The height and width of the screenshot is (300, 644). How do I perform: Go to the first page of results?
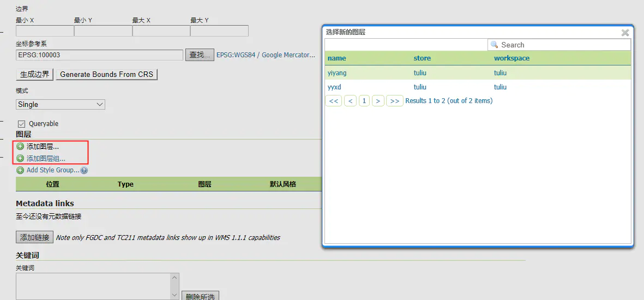[333, 101]
